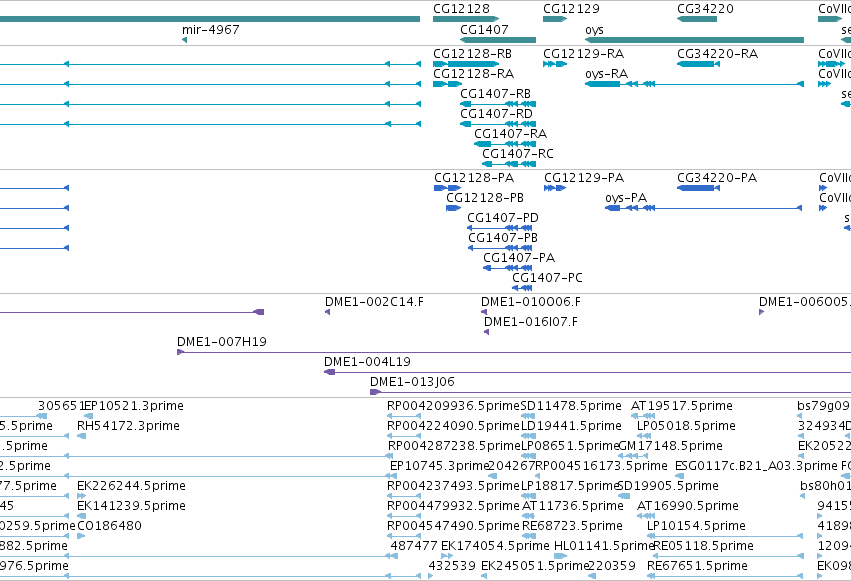Click the CO186480 EST label
Viewport: 851px width, 581px height.
(109, 526)
